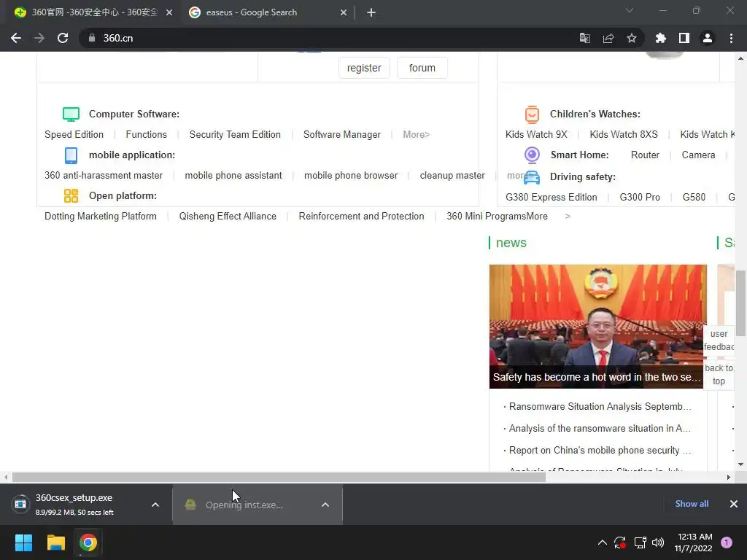
Task: Open Security Team Edition link
Action: [235, 135]
